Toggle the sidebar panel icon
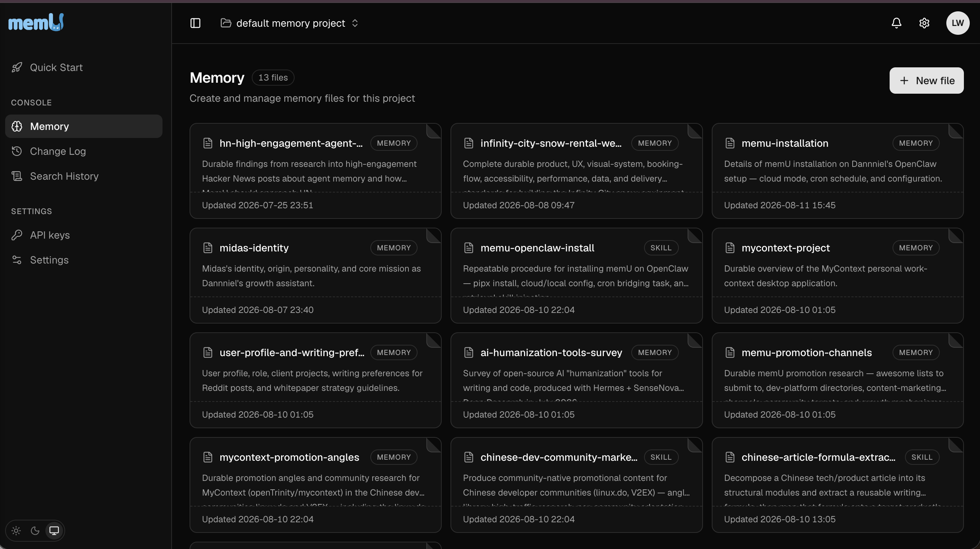 [x=195, y=23]
